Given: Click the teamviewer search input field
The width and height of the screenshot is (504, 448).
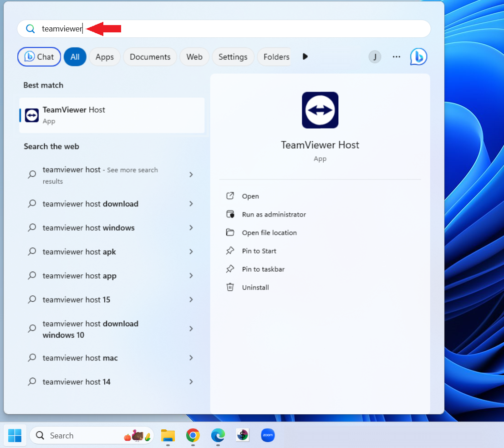Looking at the screenshot, I should point(224,29).
